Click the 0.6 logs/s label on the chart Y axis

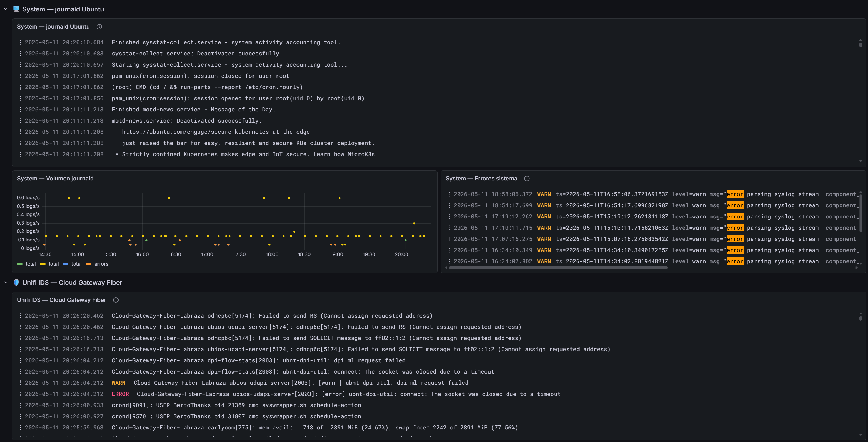[x=28, y=198]
